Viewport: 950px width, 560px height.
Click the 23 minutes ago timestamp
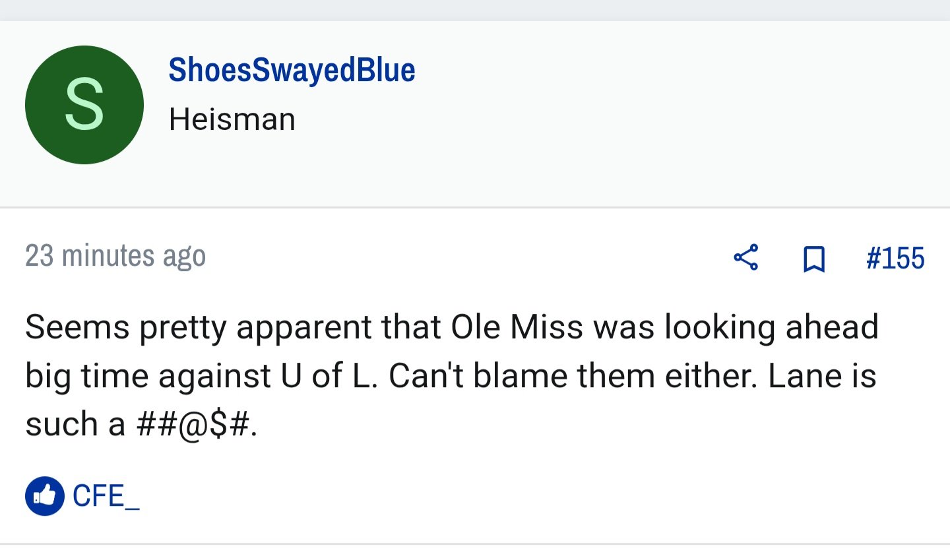pyautogui.click(x=115, y=256)
